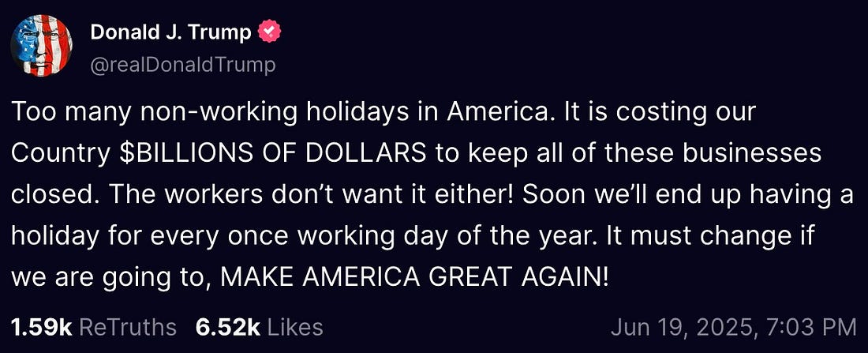
Task: Open the flag-themed profile avatar
Action: coord(42,49)
